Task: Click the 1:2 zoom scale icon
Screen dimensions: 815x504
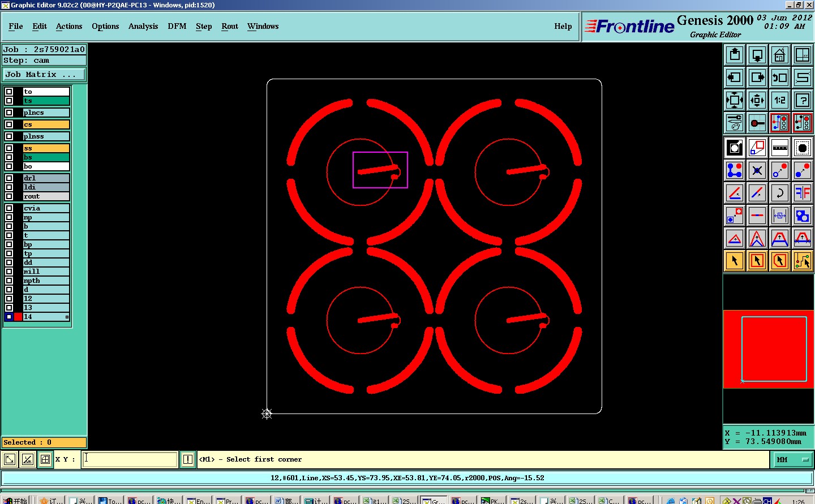Action: tap(780, 100)
